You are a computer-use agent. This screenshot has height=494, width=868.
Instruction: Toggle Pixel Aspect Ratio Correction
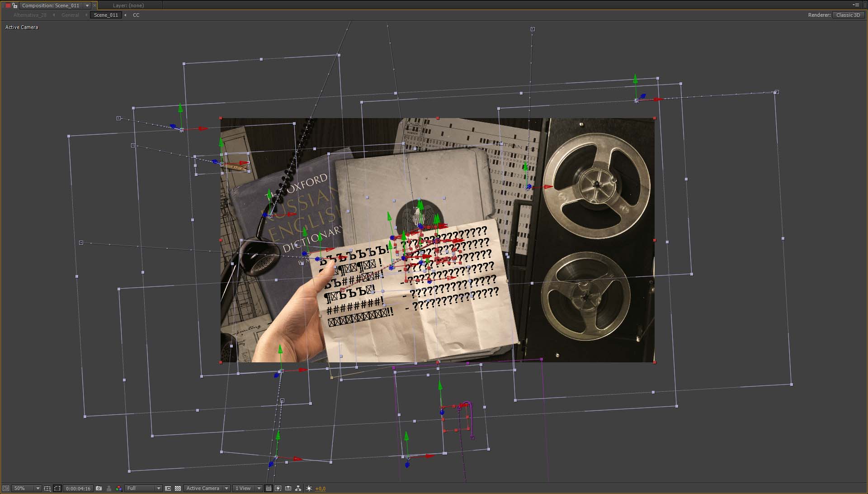[269, 488]
